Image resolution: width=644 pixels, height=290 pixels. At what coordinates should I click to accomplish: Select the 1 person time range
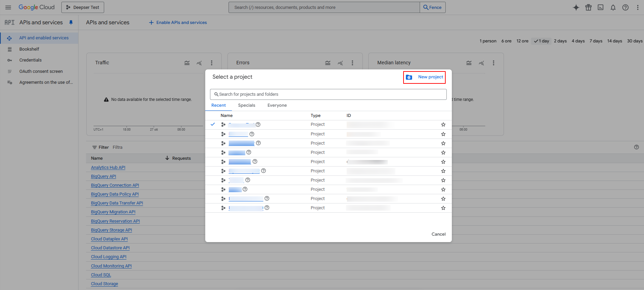[x=488, y=41]
